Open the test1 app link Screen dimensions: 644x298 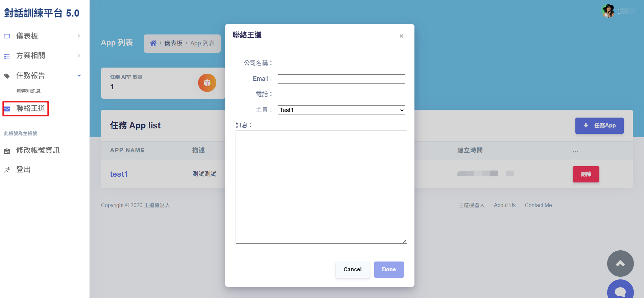coord(119,174)
